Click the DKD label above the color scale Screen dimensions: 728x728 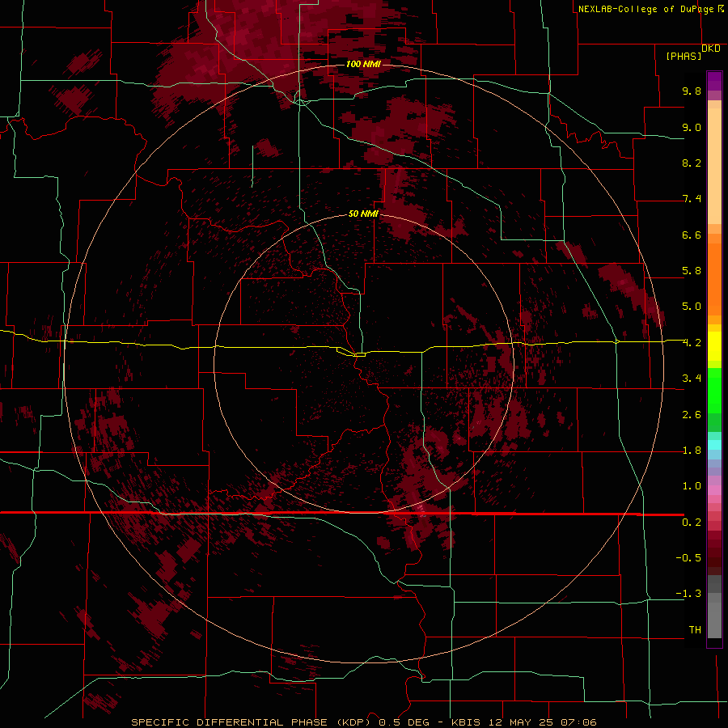pyautogui.click(x=711, y=49)
